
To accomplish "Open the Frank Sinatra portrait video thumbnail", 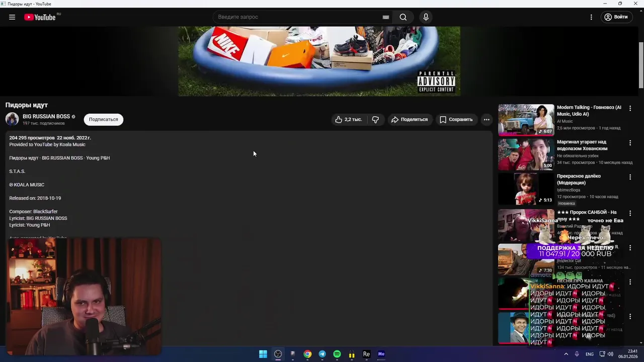I will 514,328.
